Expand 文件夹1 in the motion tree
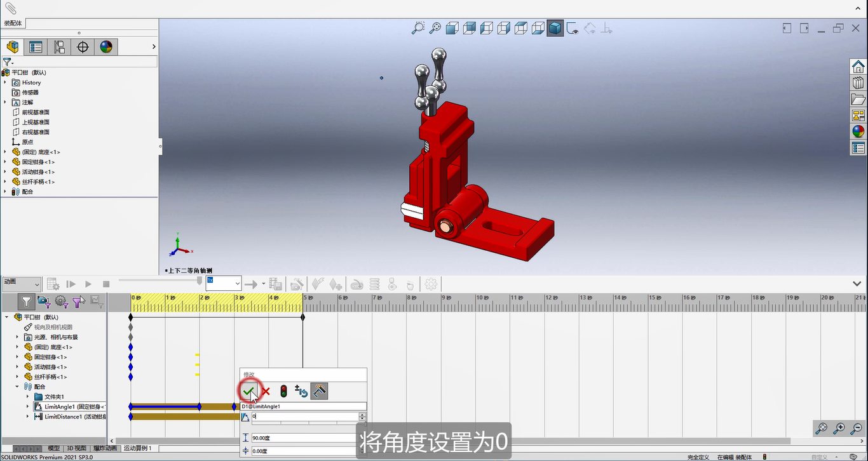The width and height of the screenshot is (868, 461). [28, 397]
